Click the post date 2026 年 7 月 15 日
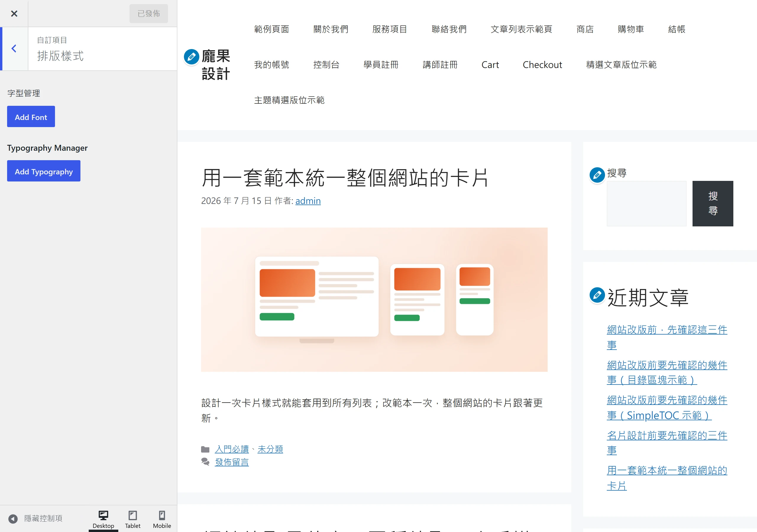Image resolution: width=757 pixels, height=532 pixels. [x=236, y=201]
